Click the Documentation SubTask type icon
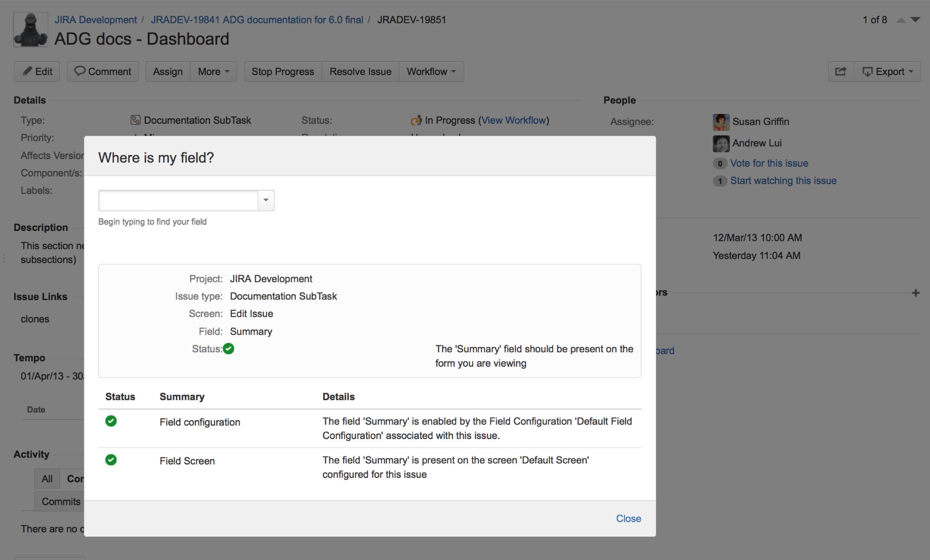Viewport: 930px width, 560px height. 135,120
